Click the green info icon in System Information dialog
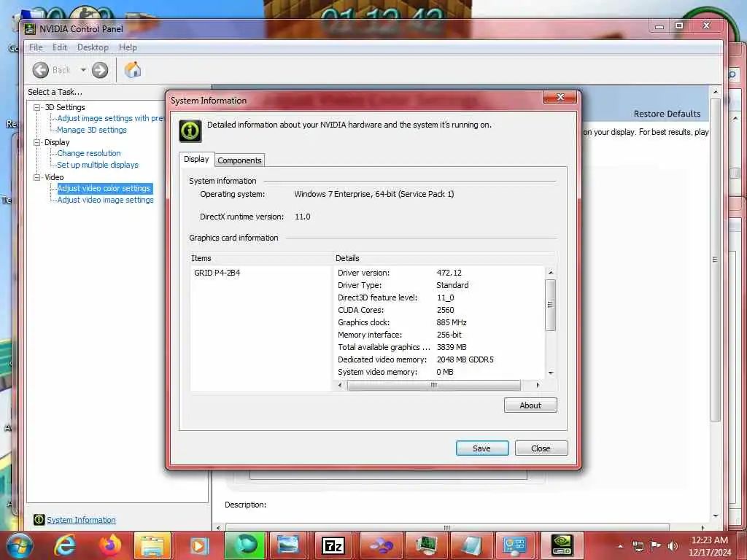 (x=190, y=131)
